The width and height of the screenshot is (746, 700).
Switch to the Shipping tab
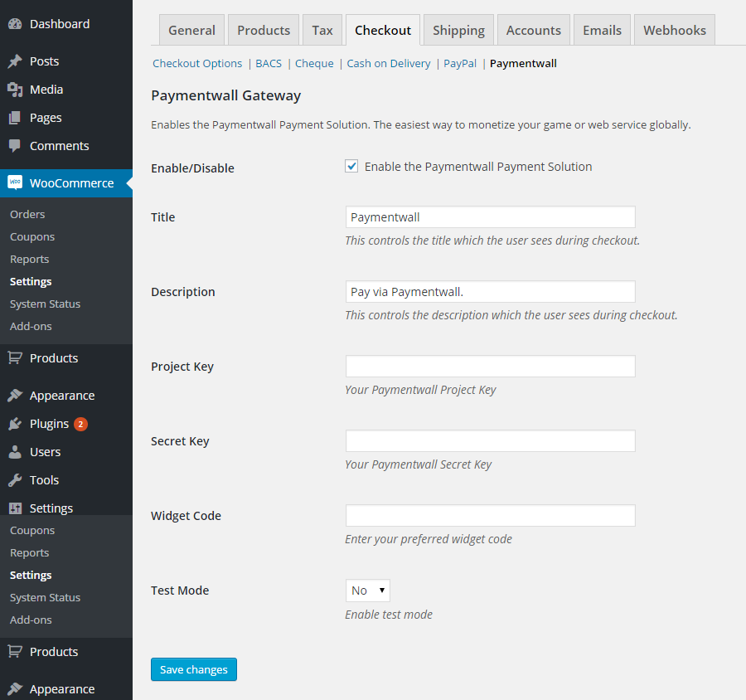(x=458, y=31)
